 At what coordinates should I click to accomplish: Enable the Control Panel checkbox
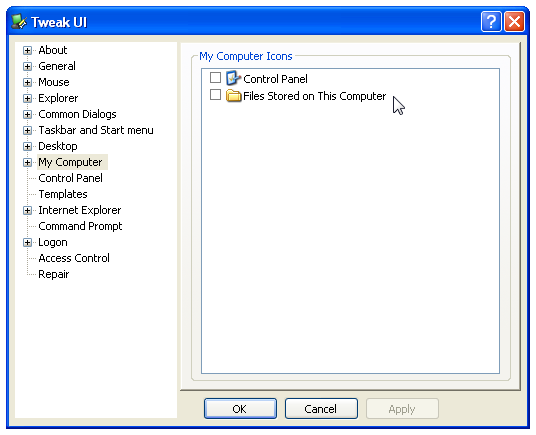click(x=215, y=78)
